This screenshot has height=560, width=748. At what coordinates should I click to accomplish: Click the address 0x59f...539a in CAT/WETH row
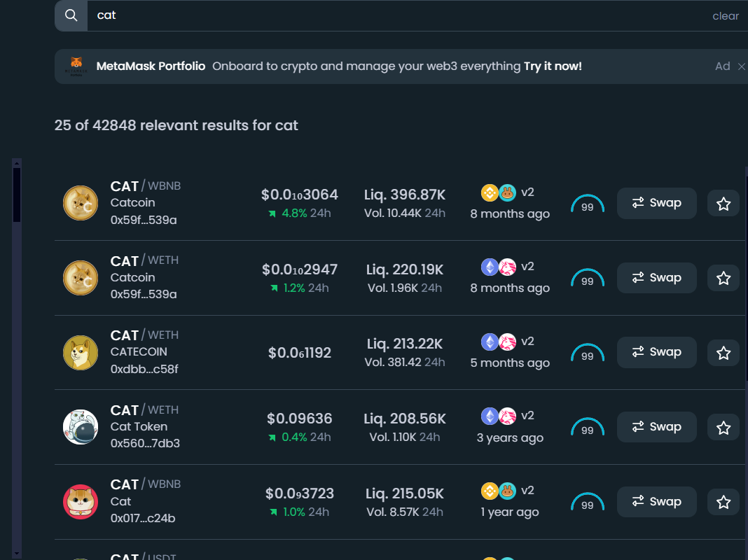coord(144,295)
